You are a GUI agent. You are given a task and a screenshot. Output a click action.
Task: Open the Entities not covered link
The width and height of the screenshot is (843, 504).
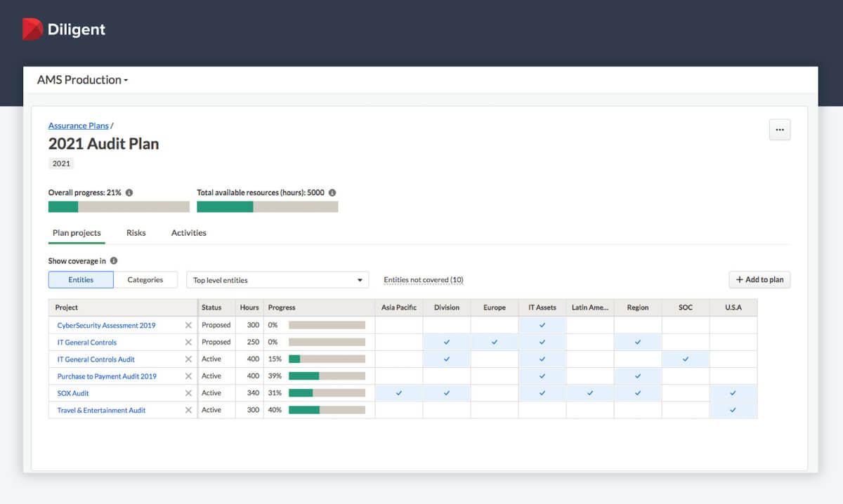pos(423,279)
